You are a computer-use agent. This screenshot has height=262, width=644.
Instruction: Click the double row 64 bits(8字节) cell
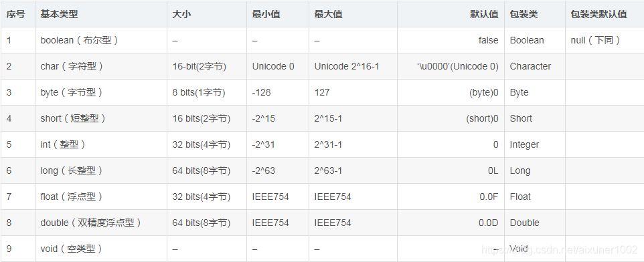(207, 223)
